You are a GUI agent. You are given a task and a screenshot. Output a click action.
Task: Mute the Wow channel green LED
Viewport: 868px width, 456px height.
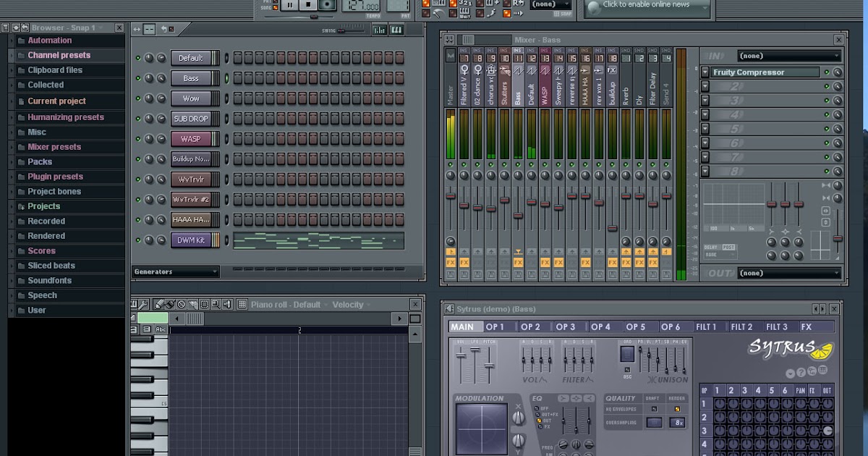pyautogui.click(x=138, y=98)
